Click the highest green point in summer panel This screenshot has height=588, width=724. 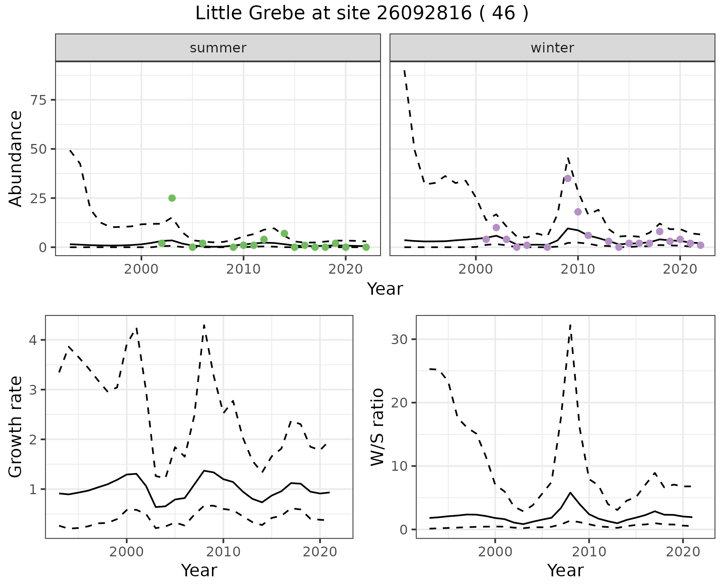point(172,198)
